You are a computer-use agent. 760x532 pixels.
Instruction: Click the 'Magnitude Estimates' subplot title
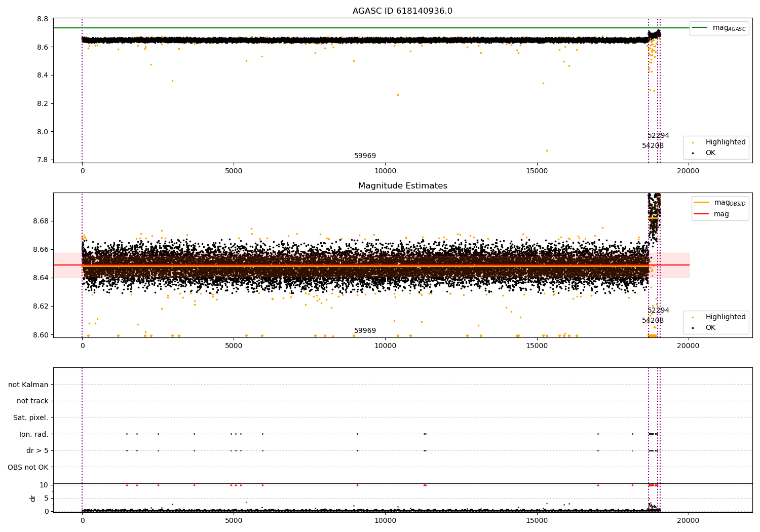click(x=402, y=186)
